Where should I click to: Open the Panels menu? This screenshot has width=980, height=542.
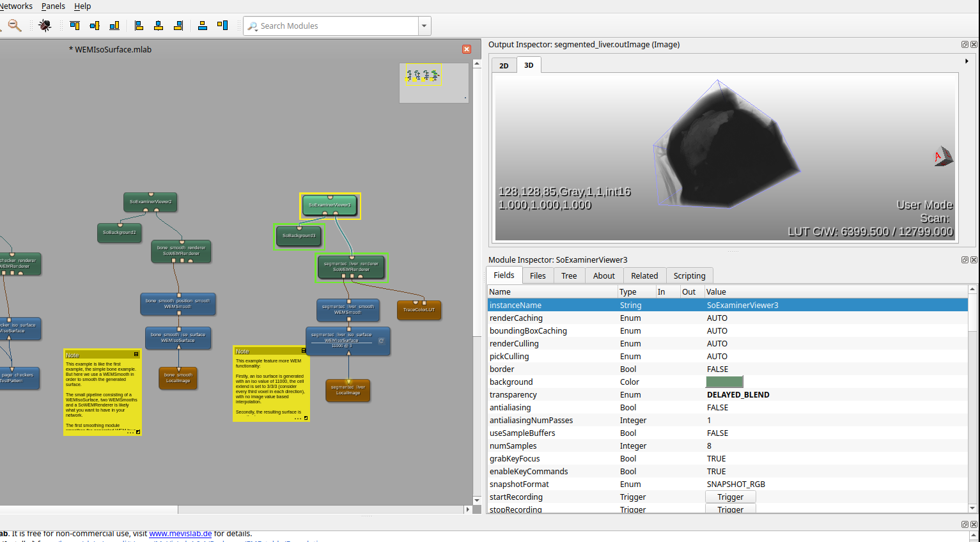(53, 6)
